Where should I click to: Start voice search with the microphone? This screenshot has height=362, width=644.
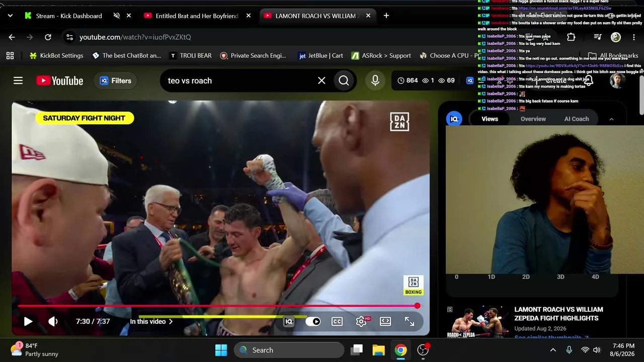375,80
